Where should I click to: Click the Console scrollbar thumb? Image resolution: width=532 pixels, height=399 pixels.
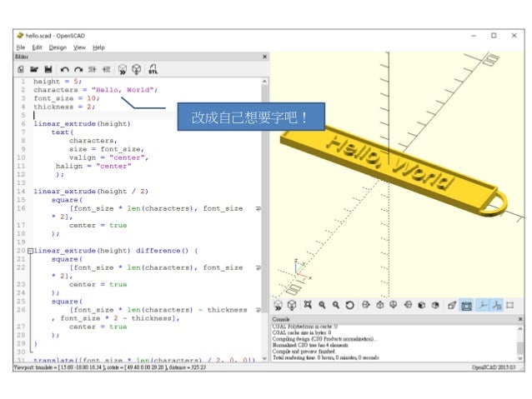(x=520, y=347)
